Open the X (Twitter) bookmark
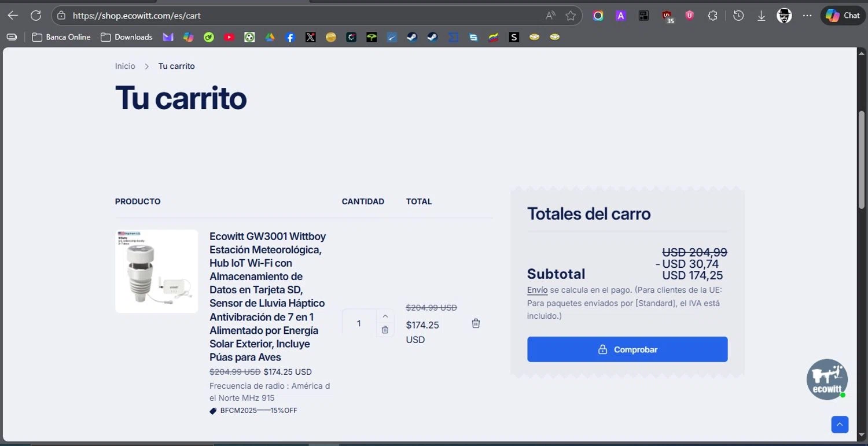Viewport: 868px width, 446px height. 311,37
